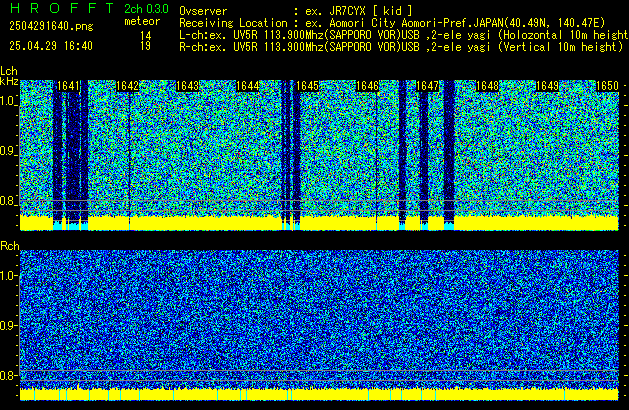
Task: Click the 1643 time marker
Action: [x=187, y=86]
